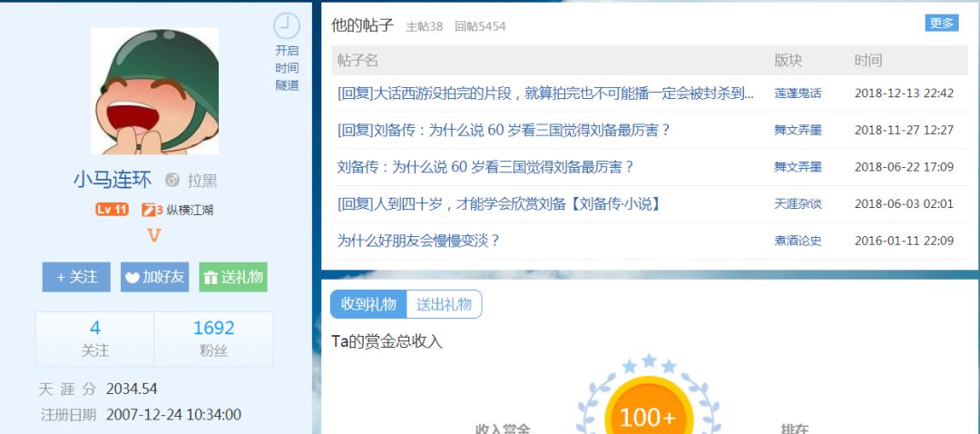980x434 pixels.
Task: Open the user's helmet avatar image
Action: click(154, 91)
